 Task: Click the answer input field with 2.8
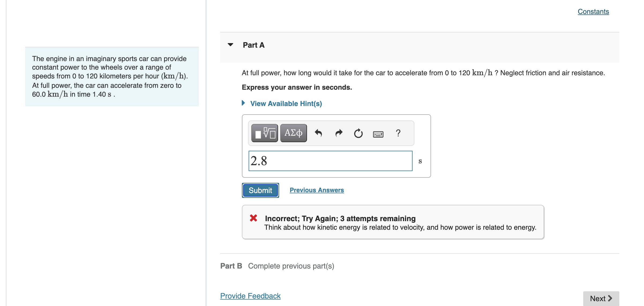click(330, 161)
